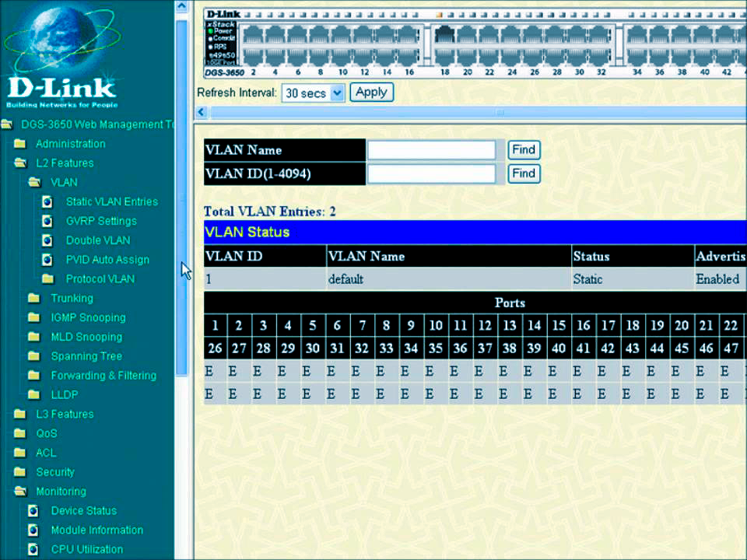Click the Apply button
Image resolution: width=747 pixels, height=560 pixels.
[372, 93]
